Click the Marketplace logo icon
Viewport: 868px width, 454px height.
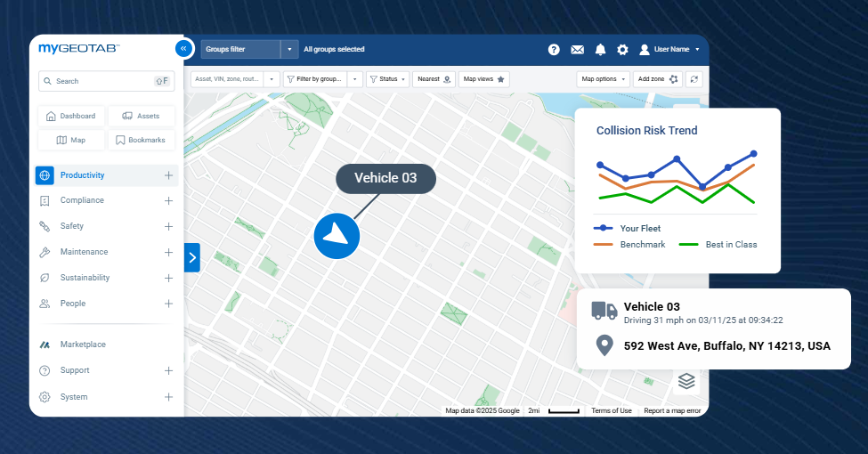click(x=45, y=345)
